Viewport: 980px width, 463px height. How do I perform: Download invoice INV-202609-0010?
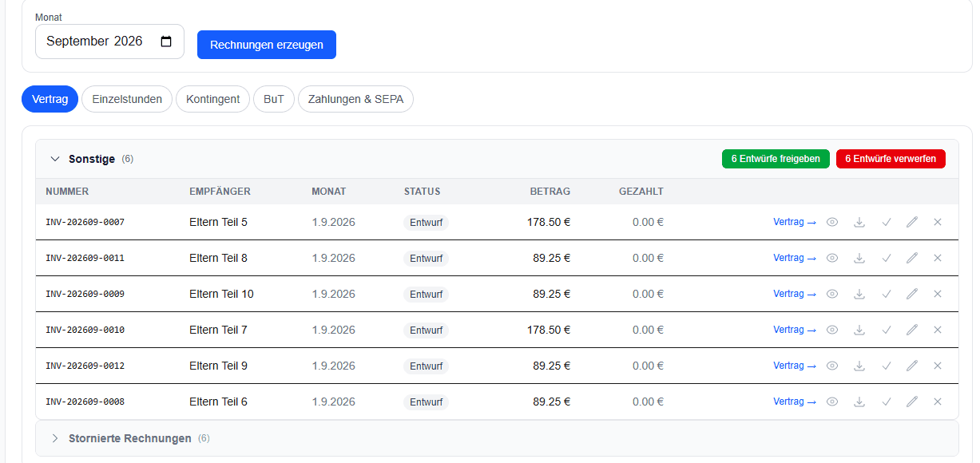859,330
